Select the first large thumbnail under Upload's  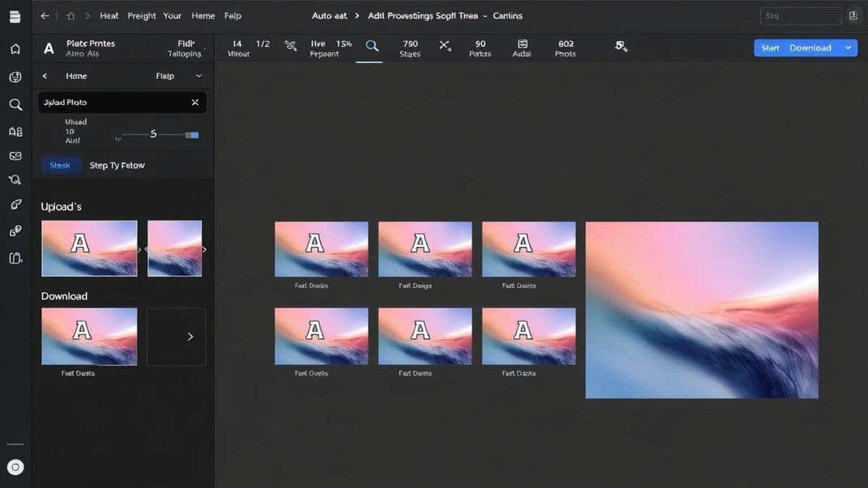tap(89, 249)
